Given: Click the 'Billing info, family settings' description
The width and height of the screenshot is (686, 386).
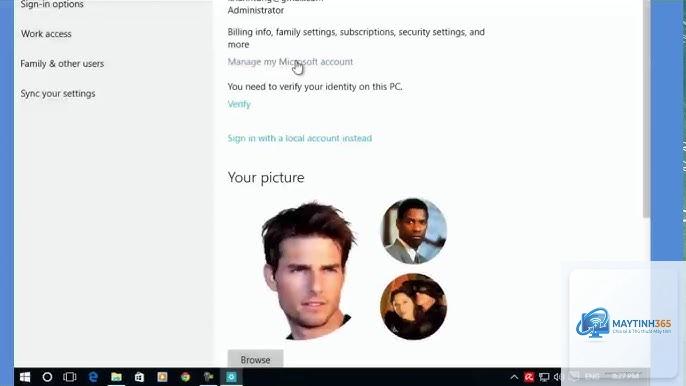Looking at the screenshot, I should pos(356,38).
